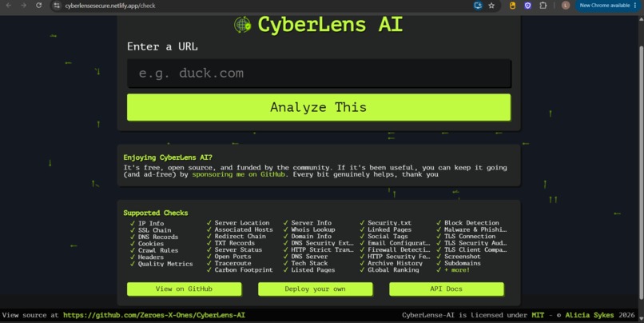Click the Quality Metrics check item
Screen dimensions: 644x323
pos(165,264)
